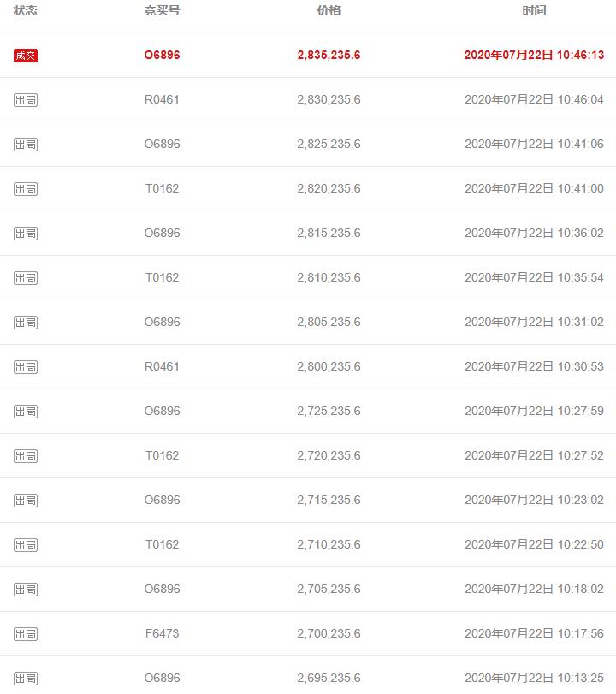Click the 价格 column header
This screenshot has width=616, height=694.
(x=329, y=11)
